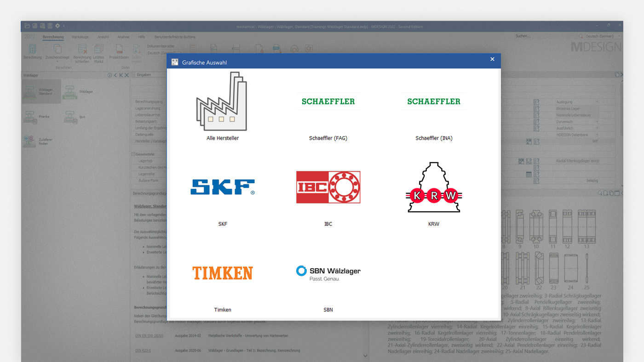Viewport: 644px width, 362px height.
Task: Click the Berechnung calculator icon in ribbon
Action: coord(32,49)
